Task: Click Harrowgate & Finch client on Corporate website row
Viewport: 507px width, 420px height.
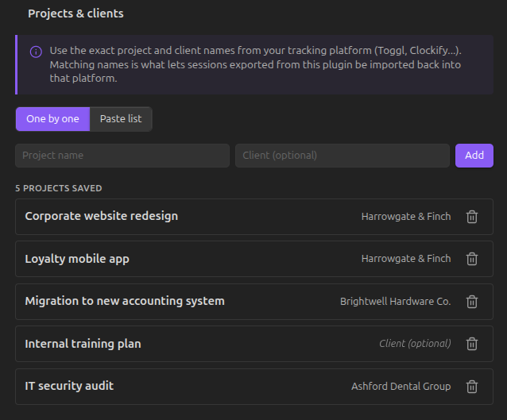Action: click(406, 217)
